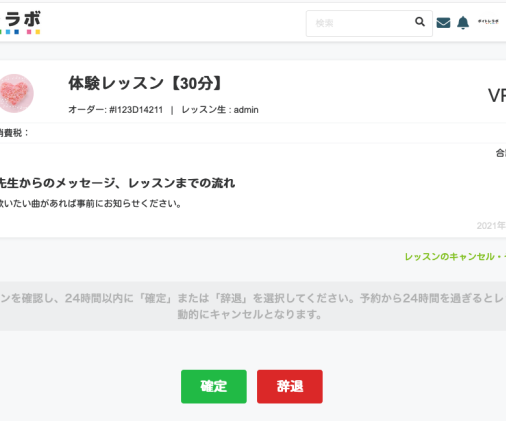Open the user profile logo menu
Image resolution: width=506 pixels, height=421 pixels.
coord(488,22)
